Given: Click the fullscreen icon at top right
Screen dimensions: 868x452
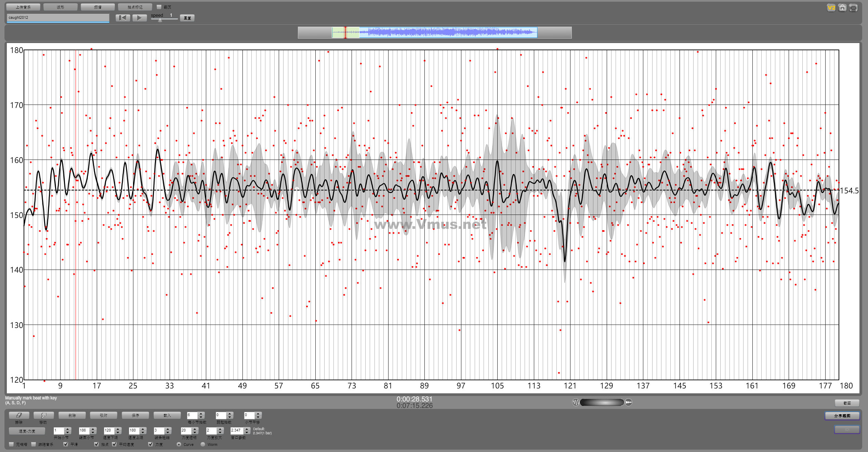Looking at the screenshot, I should point(854,8).
